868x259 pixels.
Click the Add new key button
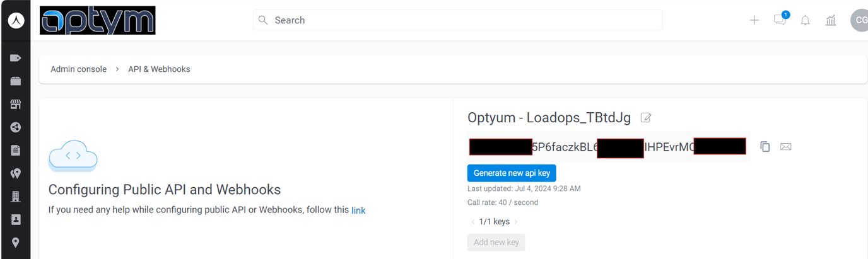[496, 243]
